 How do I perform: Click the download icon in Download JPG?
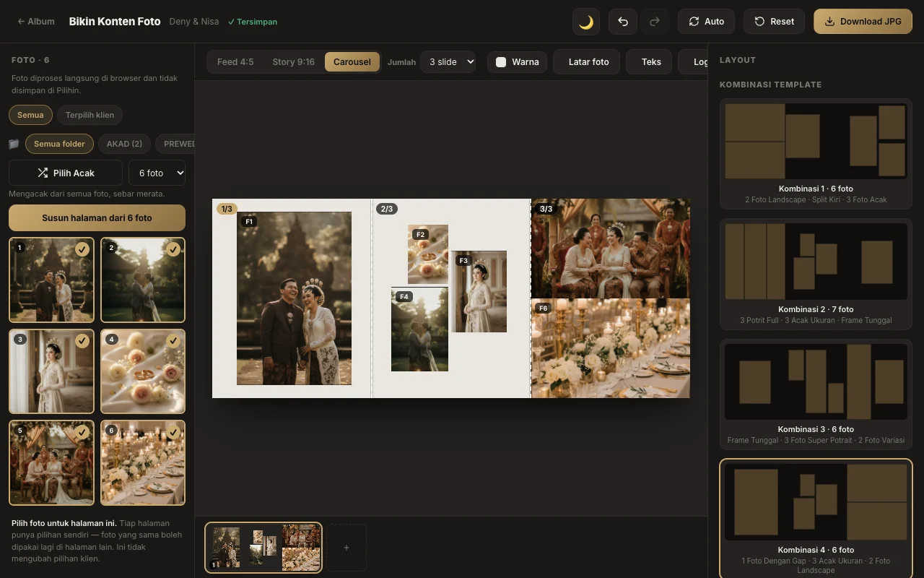[830, 22]
